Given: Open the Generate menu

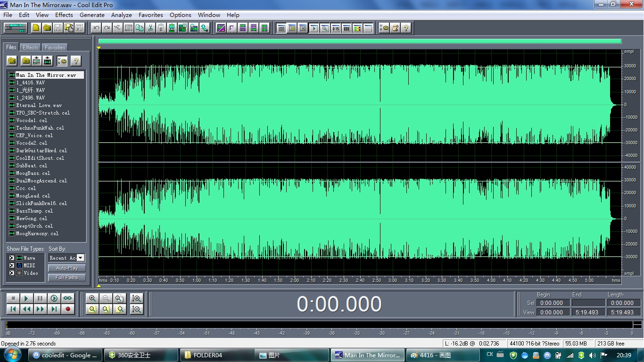Looking at the screenshot, I should tap(92, 15).
